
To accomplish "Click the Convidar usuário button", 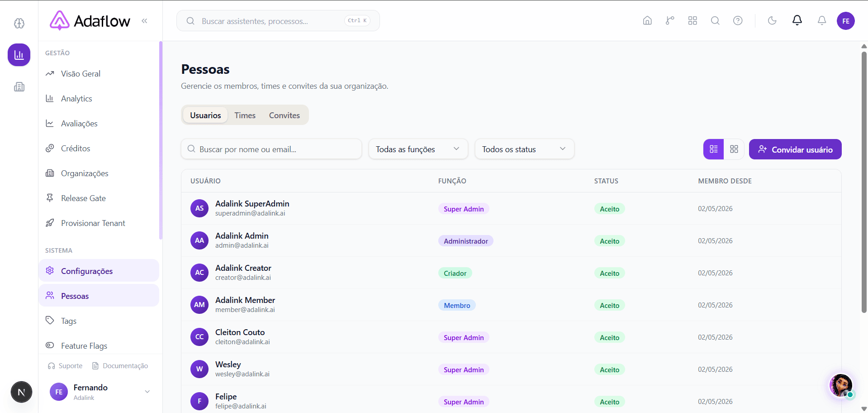I will [x=795, y=149].
